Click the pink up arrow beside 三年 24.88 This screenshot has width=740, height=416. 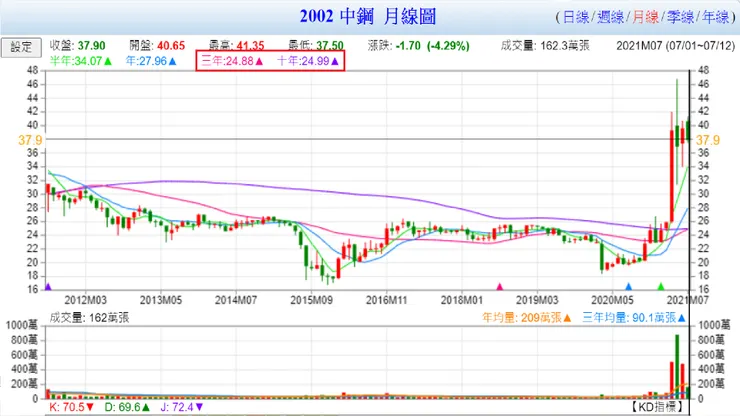(259, 61)
